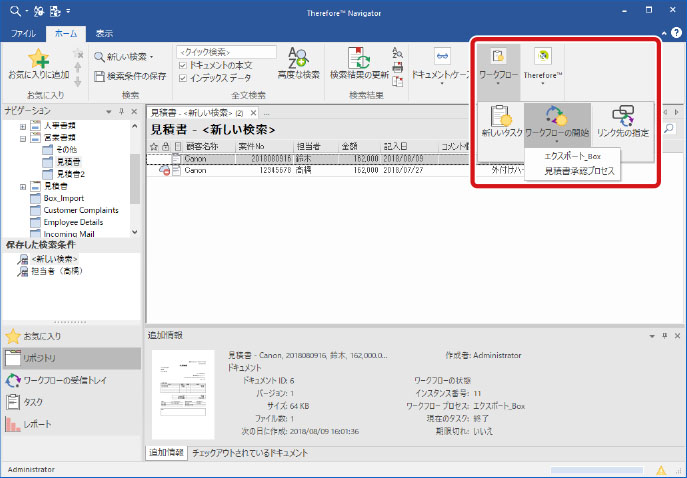This screenshot has height=478, width=687.
Task: Open ワークフローの受信トレイ in sidebar
Action: (x=70, y=380)
